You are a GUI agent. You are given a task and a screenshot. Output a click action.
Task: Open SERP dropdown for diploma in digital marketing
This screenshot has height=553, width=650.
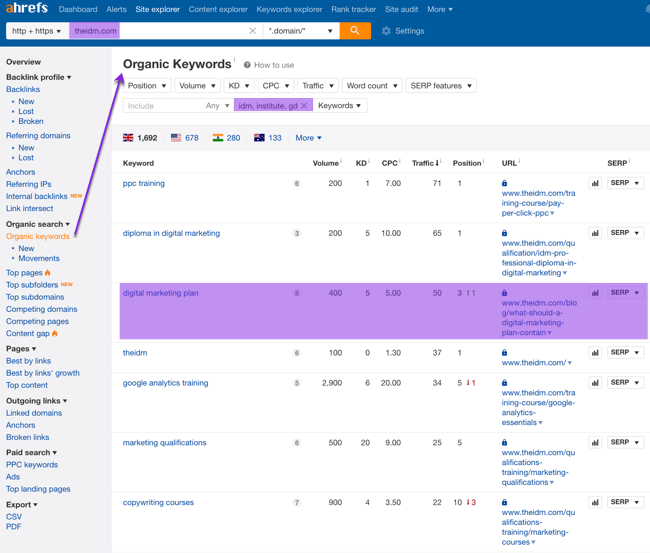[625, 233]
